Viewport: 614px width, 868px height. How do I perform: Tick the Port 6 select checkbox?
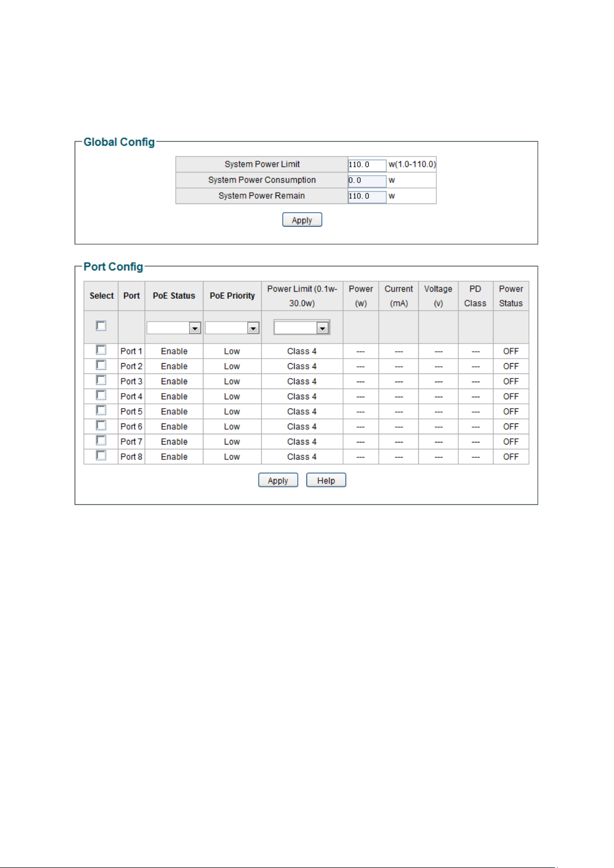(101, 426)
